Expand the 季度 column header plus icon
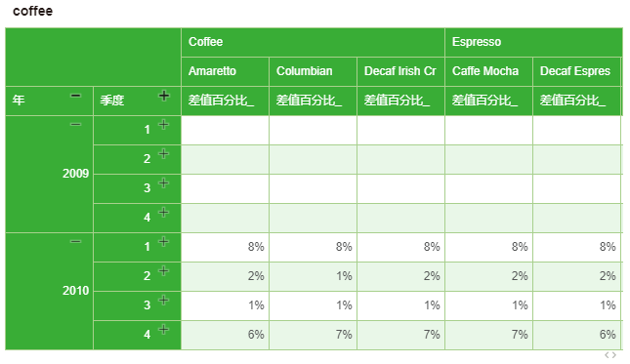The image size is (630, 364). (163, 96)
